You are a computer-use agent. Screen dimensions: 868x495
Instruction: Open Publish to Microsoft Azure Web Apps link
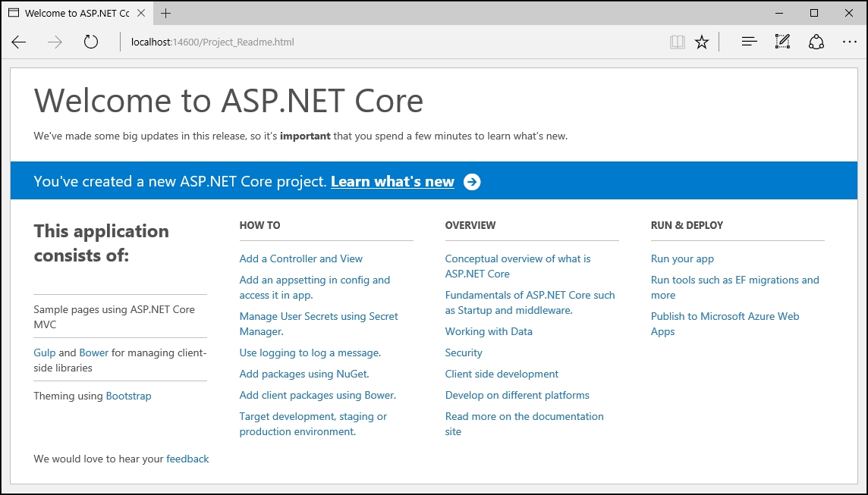click(x=725, y=324)
